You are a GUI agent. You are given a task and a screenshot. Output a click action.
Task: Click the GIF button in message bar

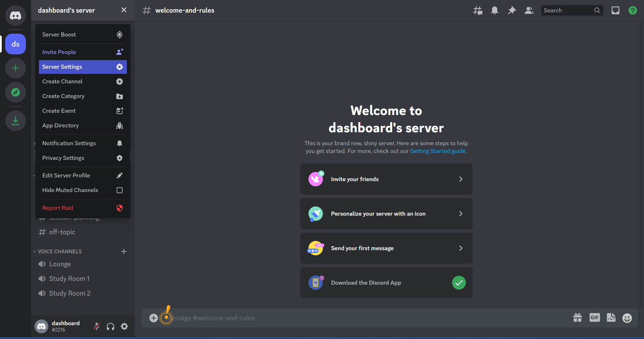pos(594,318)
